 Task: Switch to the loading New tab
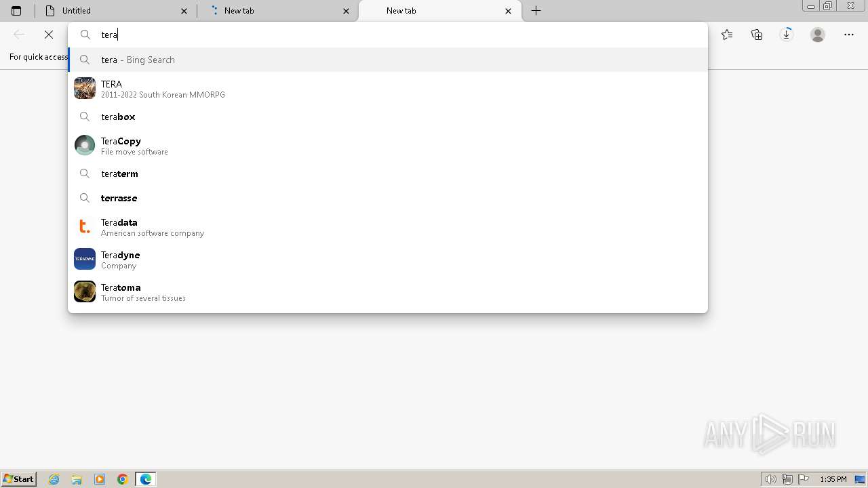tap(277, 11)
